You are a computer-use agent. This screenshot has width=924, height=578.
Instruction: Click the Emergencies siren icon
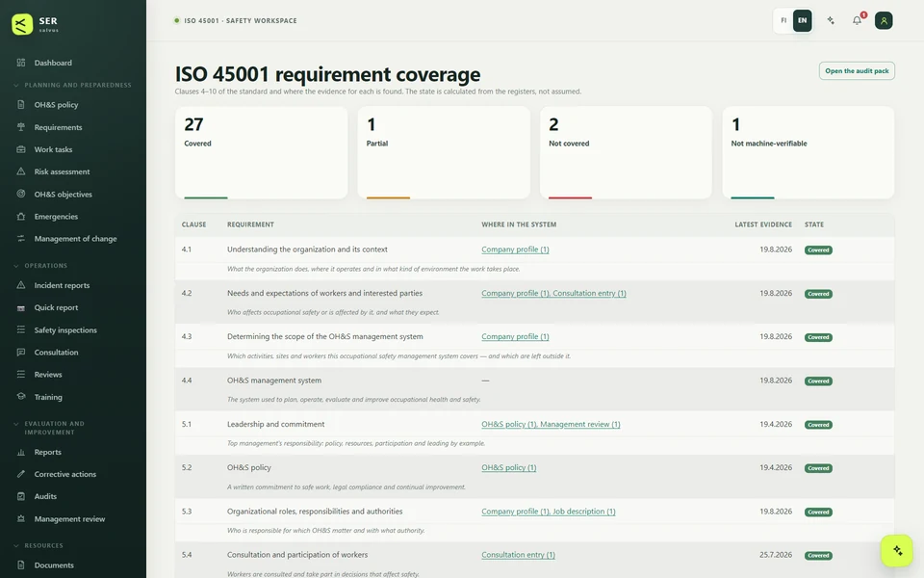coord(21,217)
